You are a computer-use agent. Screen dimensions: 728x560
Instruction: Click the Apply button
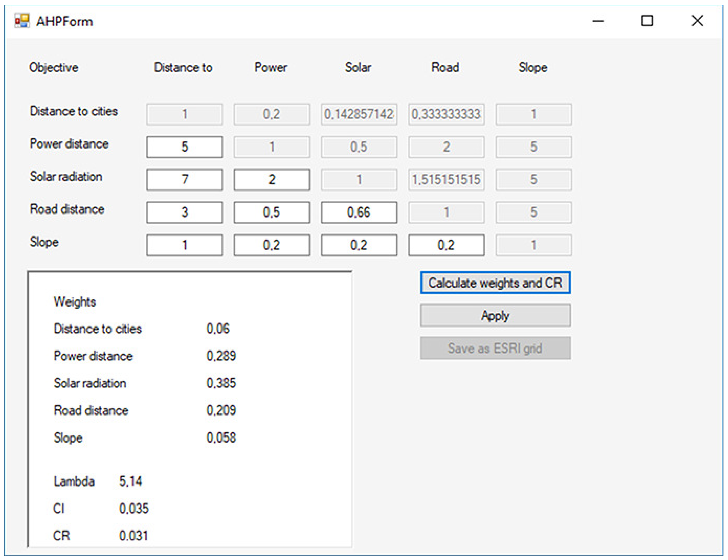click(x=495, y=315)
